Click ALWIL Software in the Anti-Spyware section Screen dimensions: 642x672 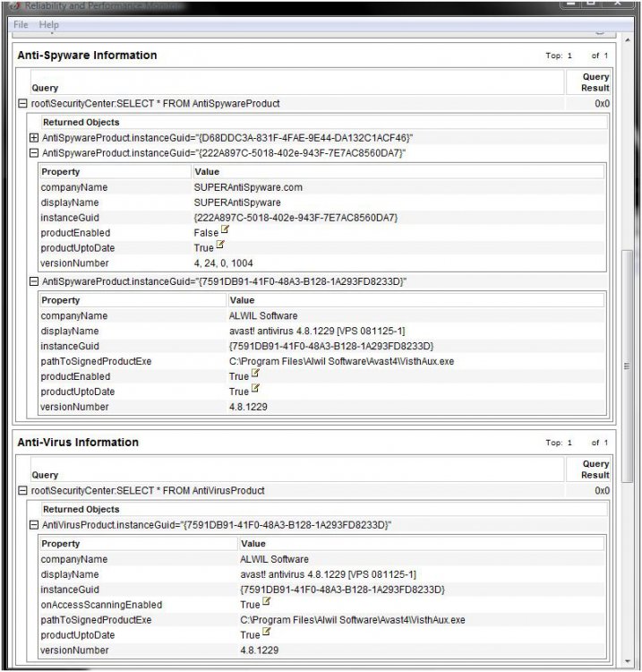pyautogui.click(x=263, y=316)
